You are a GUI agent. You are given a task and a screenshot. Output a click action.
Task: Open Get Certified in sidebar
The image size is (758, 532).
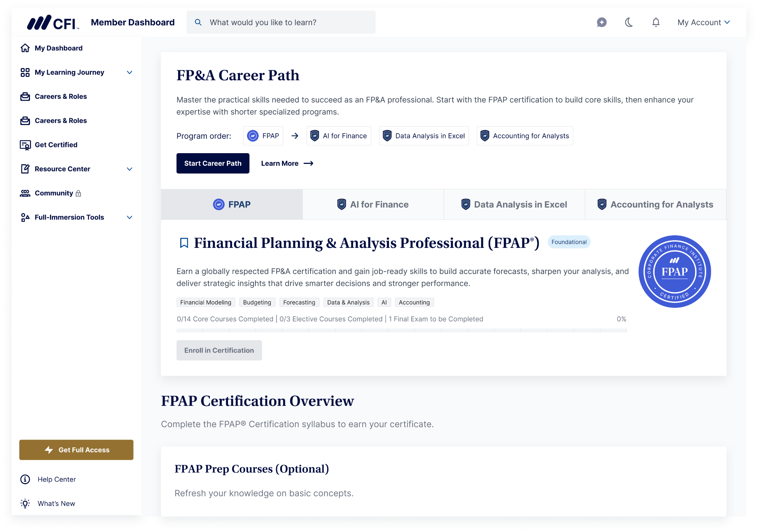pyautogui.click(x=56, y=145)
